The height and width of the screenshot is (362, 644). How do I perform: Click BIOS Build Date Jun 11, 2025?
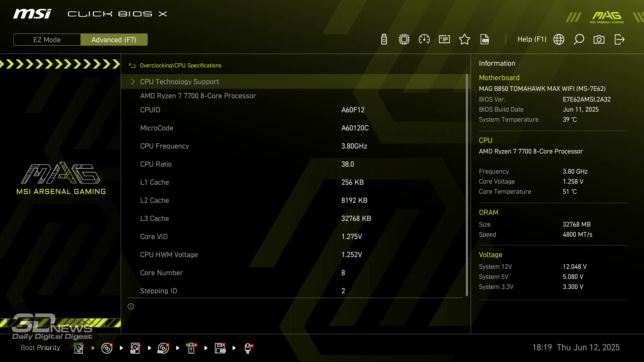[x=581, y=110]
